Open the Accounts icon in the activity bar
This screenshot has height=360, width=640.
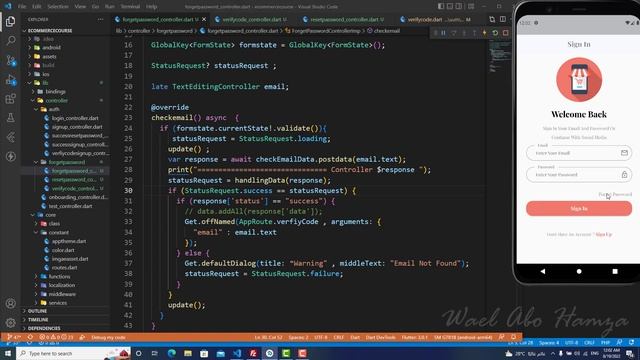[11, 303]
